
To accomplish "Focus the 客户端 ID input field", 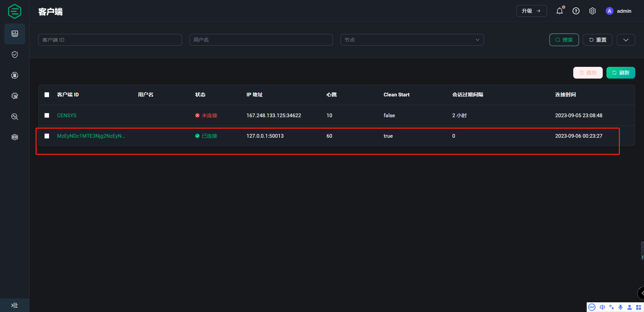I will 110,40.
